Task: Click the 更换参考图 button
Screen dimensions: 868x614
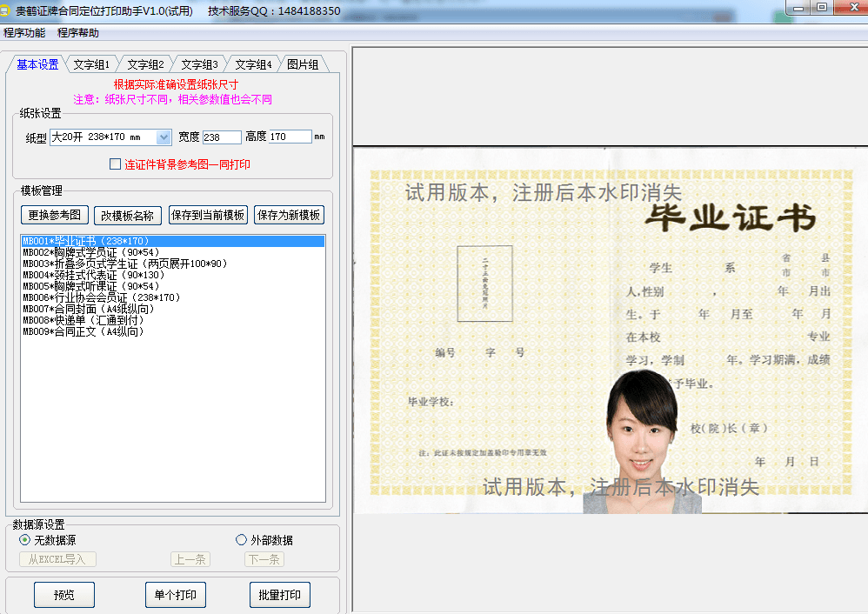Action: click(55, 215)
